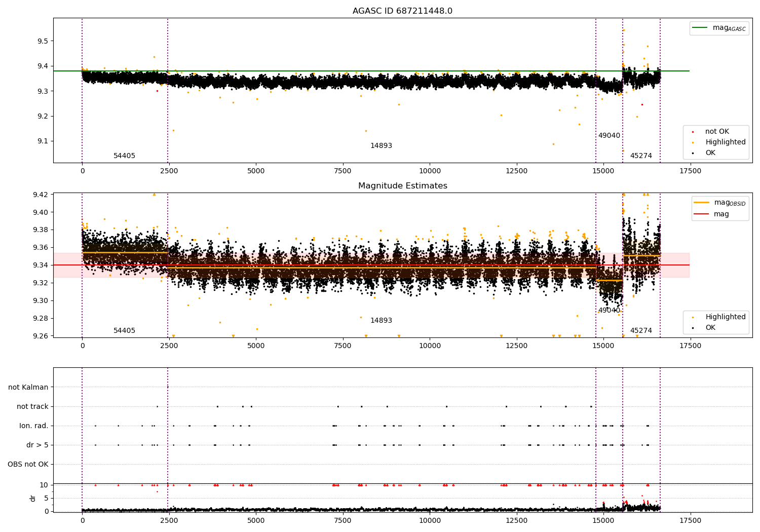The height and width of the screenshot is (532, 760).
Task: Click x-tick '12500' under the bottom panel
Action: point(516,521)
